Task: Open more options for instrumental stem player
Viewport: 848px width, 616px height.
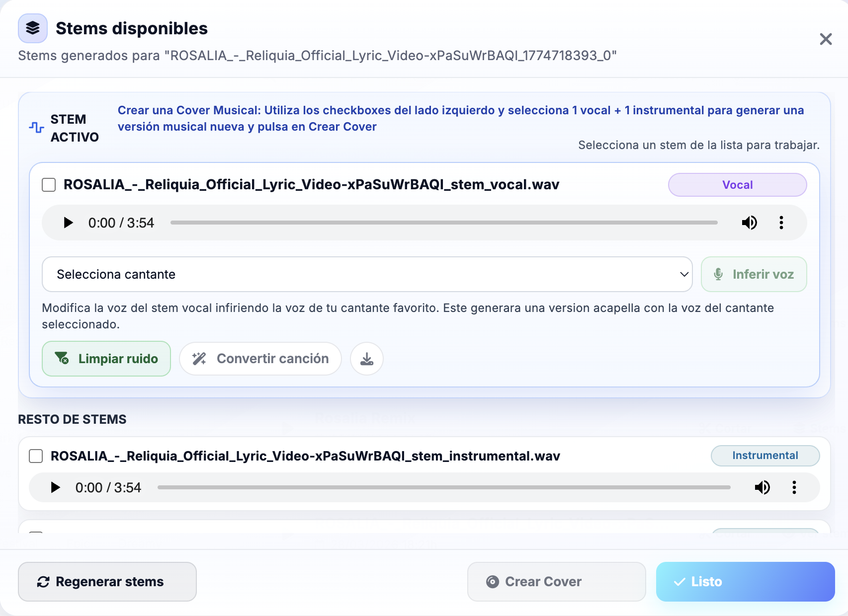Action: coord(794,487)
